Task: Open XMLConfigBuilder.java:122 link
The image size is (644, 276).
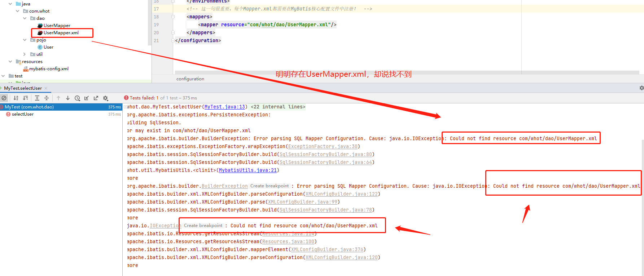Action: (x=342, y=194)
